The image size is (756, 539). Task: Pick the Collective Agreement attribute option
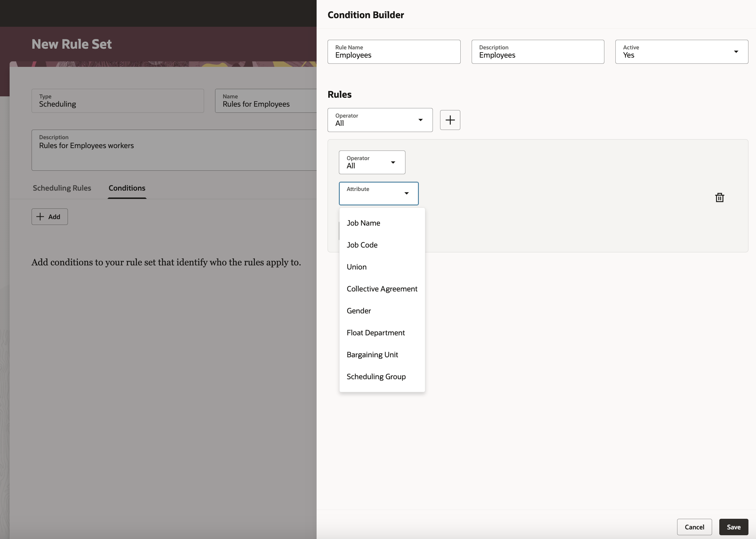[382, 289]
